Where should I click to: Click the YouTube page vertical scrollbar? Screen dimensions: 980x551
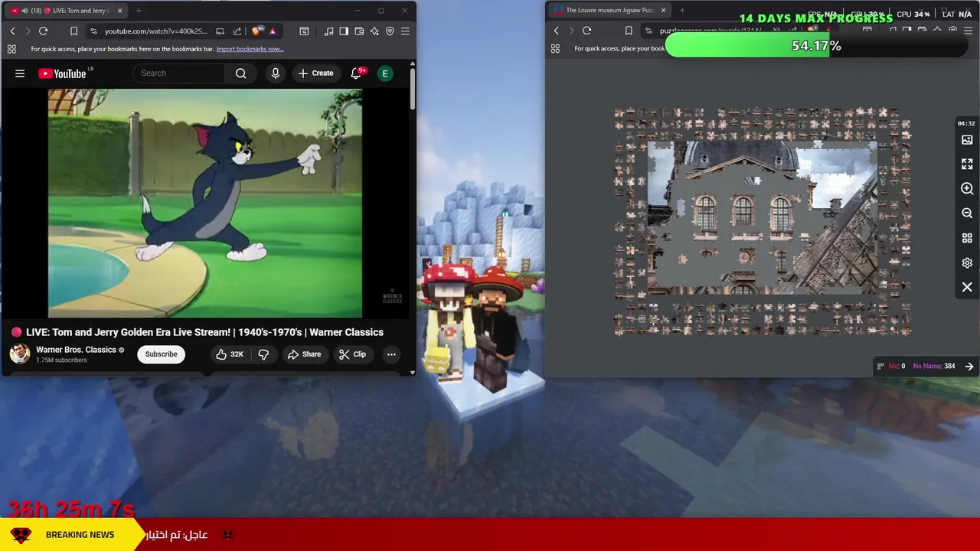(413, 88)
